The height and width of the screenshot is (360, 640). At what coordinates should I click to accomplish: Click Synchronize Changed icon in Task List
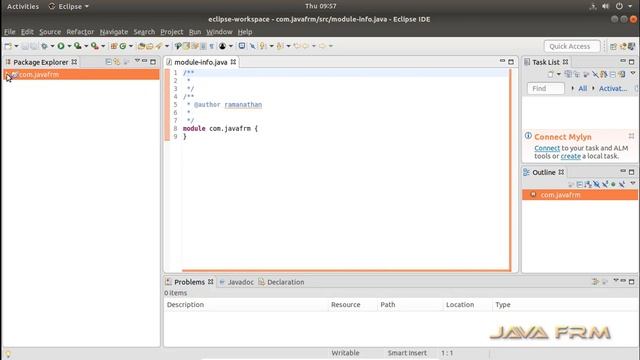tap(622, 74)
